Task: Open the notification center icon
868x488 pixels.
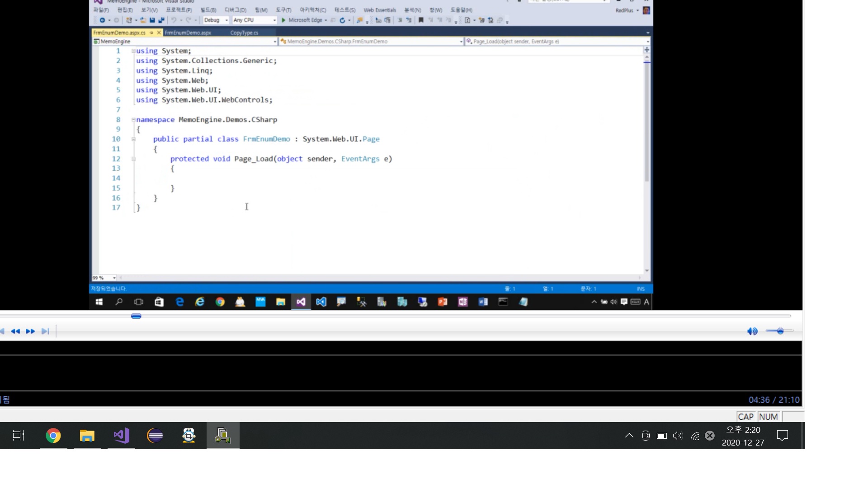Action: coord(783,436)
